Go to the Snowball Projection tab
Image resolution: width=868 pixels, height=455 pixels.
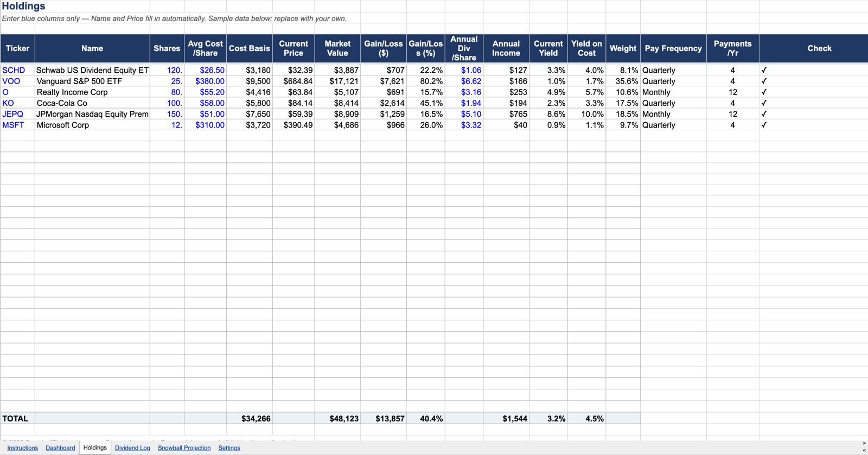coord(184,448)
